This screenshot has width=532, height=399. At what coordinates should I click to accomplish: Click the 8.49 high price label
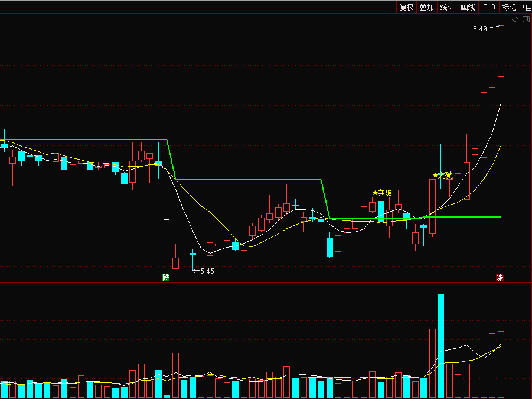pyautogui.click(x=480, y=29)
